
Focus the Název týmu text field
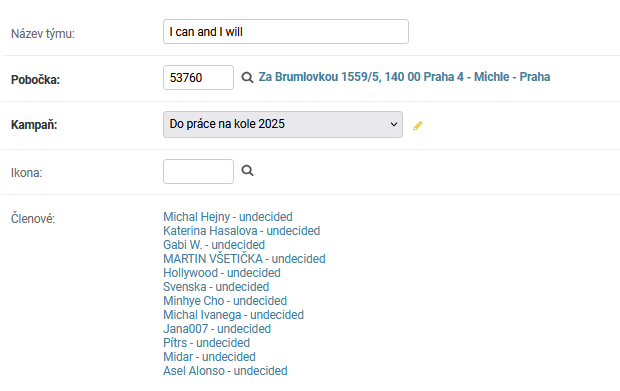(x=286, y=32)
